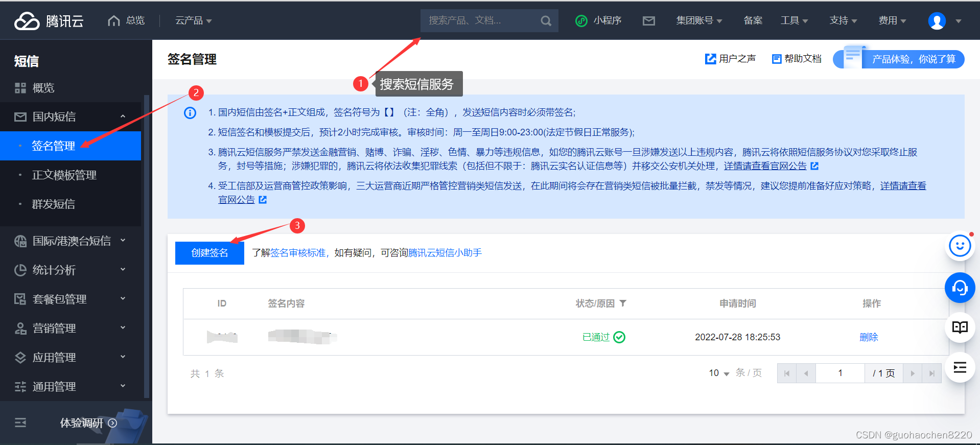Expand the 套餐包管理 section
The width and height of the screenshot is (980, 445).
point(123,298)
